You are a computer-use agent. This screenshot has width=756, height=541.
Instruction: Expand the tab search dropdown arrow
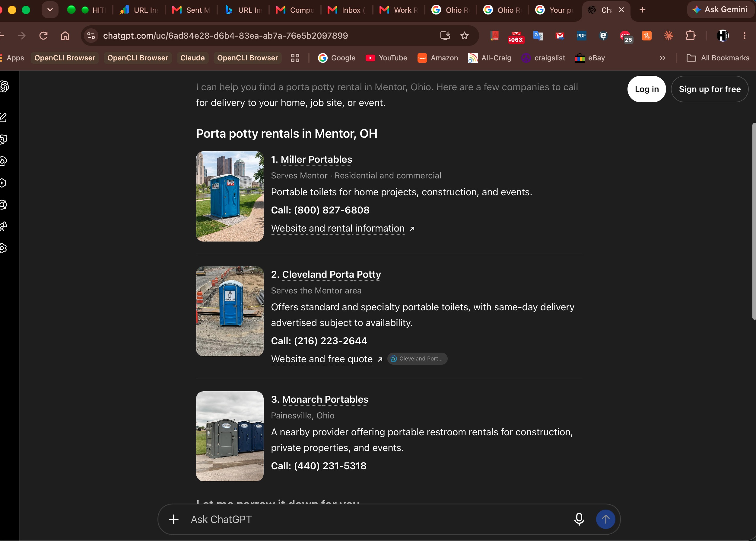point(50,10)
